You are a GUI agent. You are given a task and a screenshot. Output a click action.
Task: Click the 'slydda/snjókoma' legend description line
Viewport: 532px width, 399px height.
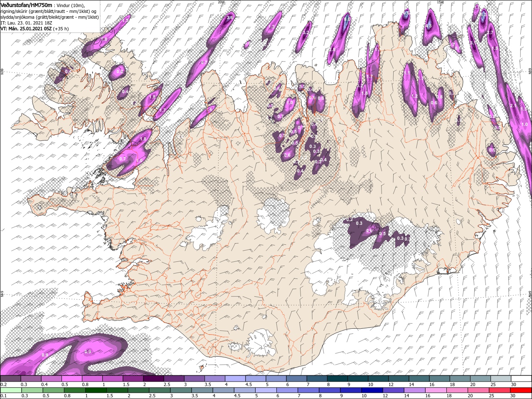point(49,17)
